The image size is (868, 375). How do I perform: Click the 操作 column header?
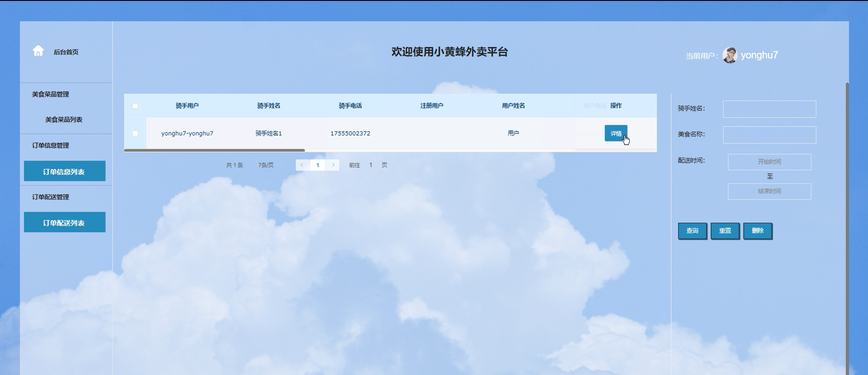[616, 106]
